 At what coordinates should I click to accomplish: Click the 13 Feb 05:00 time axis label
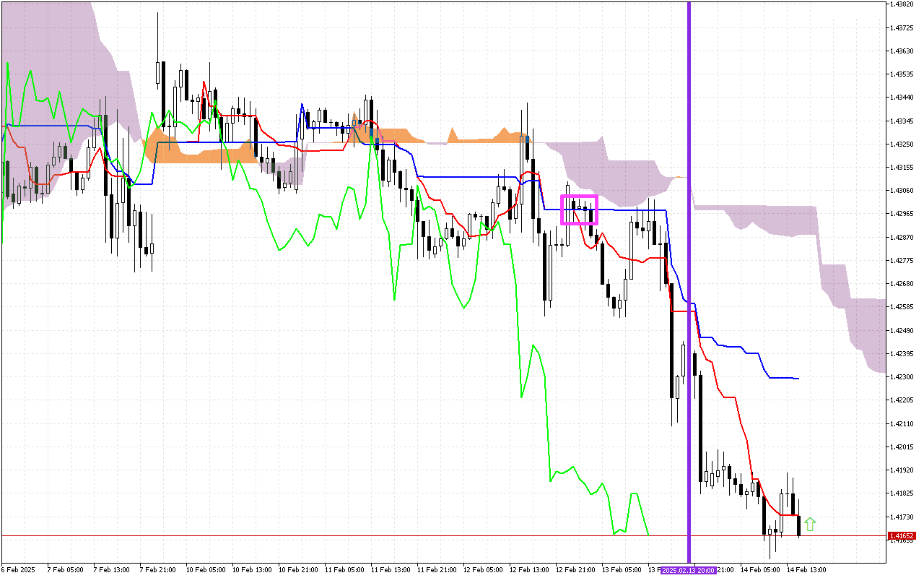click(621, 569)
